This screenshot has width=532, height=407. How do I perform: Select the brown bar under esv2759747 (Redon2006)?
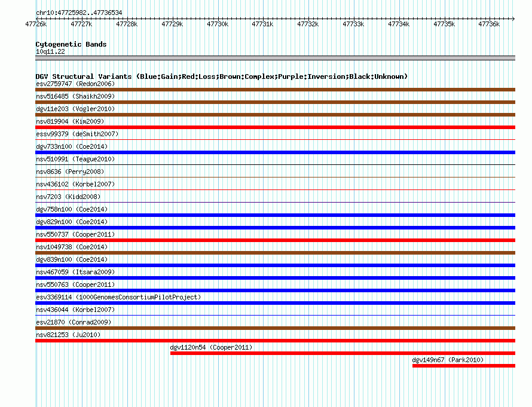(x=275, y=90)
